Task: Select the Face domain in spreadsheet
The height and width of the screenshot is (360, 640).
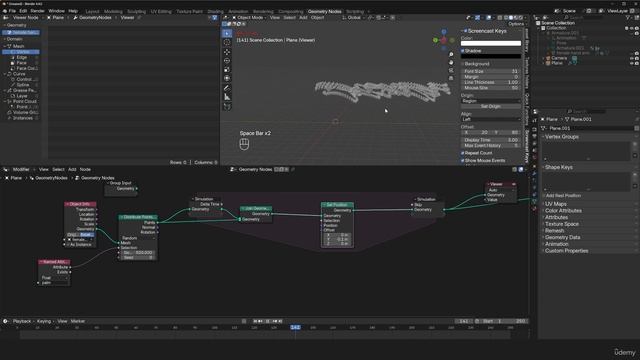Action: pos(21,63)
